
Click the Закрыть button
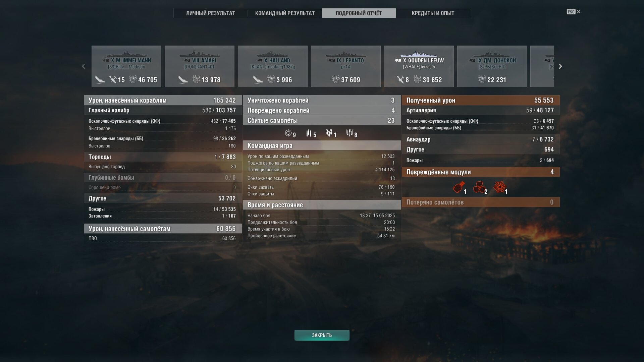tap(322, 335)
